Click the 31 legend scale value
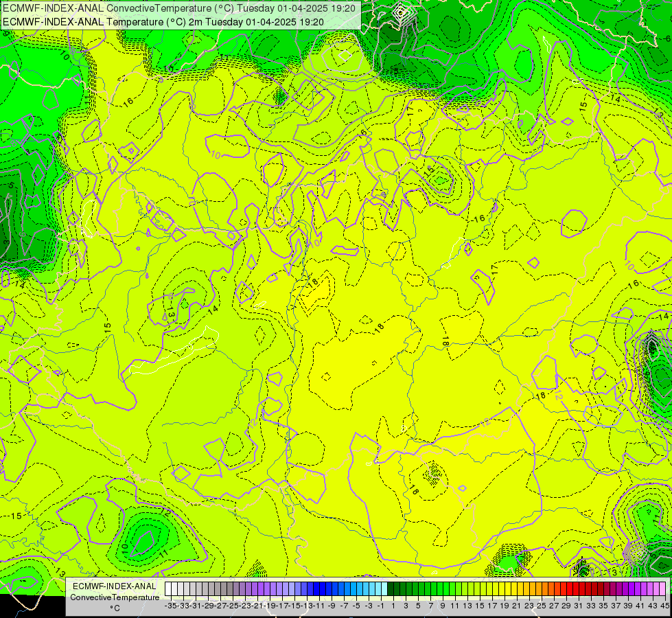The image size is (672, 618). (x=578, y=606)
